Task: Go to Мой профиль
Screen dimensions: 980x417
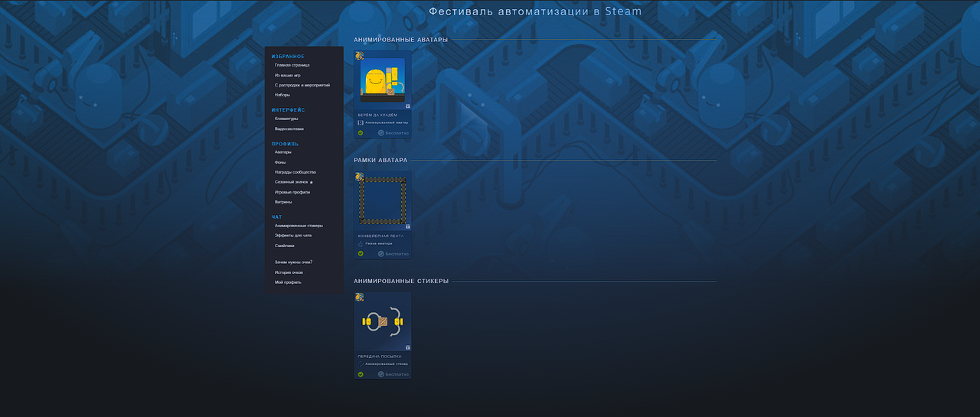Action: pyautogui.click(x=288, y=282)
